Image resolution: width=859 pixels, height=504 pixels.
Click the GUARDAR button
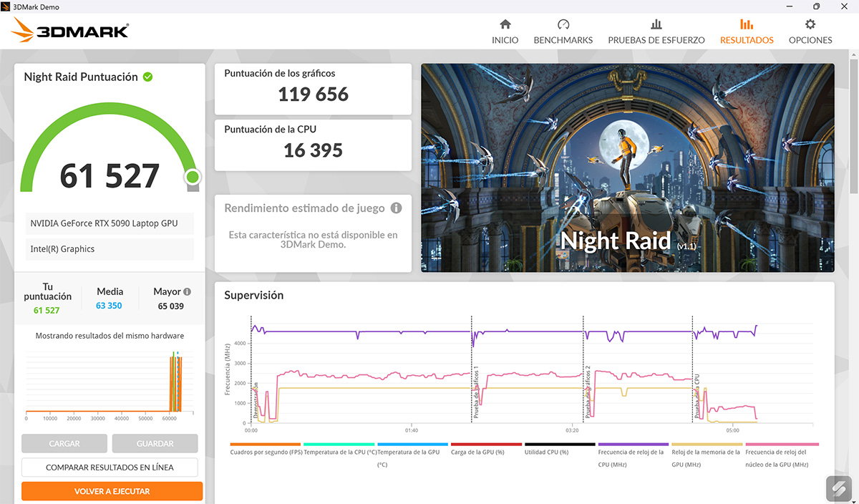pos(155,444)
